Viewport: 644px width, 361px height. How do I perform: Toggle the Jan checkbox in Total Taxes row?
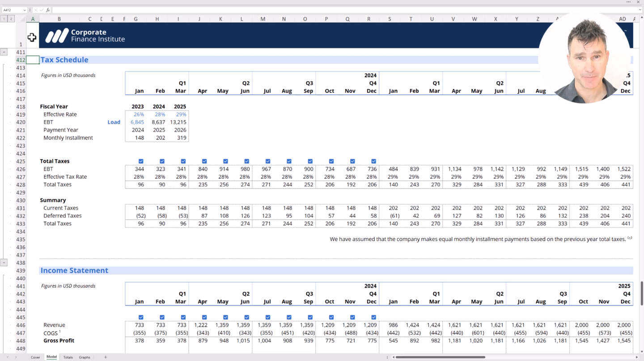[141, 161]
